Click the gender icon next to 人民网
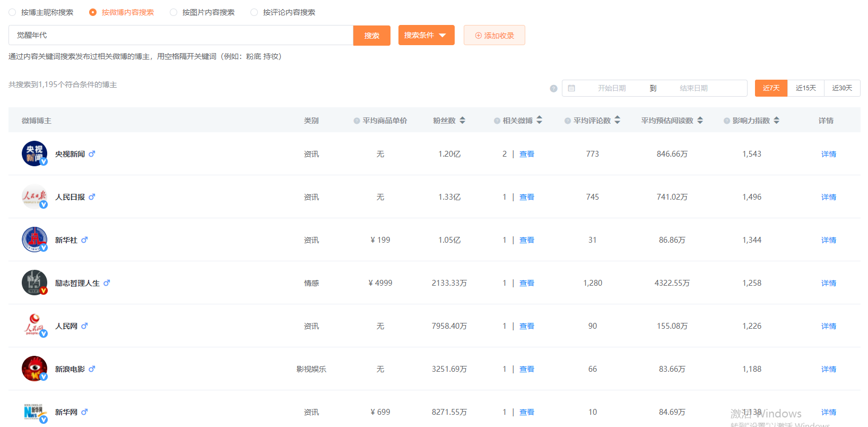This screenshot has height=427, width=868. (84, 326)
